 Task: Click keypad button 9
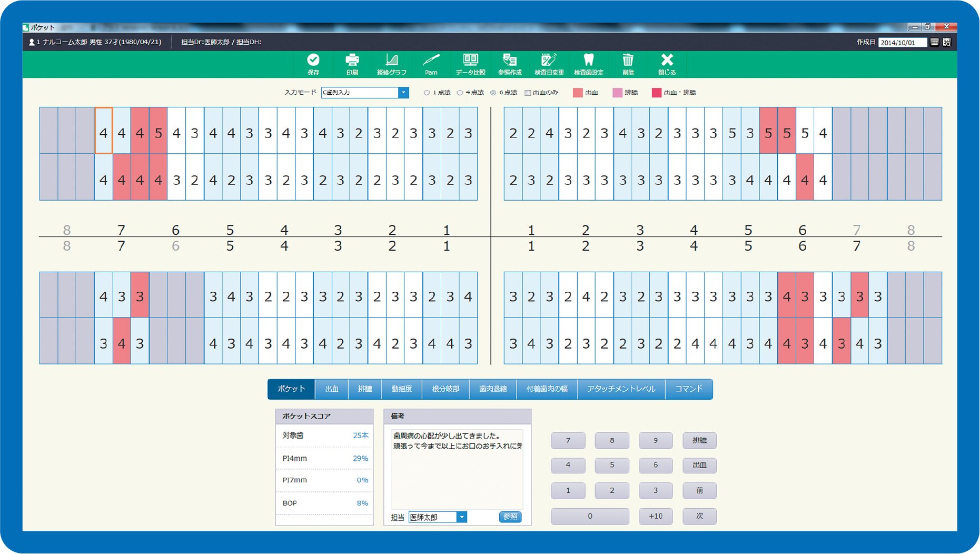656,440
